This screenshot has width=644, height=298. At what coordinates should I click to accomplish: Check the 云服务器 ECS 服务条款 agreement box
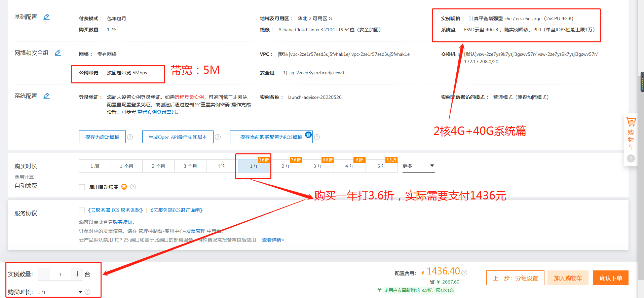coord(82,210)
